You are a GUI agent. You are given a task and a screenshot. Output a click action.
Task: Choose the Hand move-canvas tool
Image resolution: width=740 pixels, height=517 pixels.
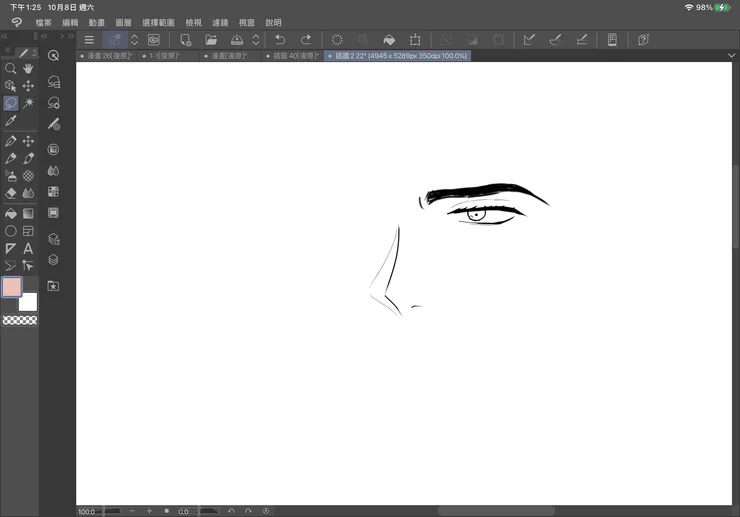pos(28,69)
